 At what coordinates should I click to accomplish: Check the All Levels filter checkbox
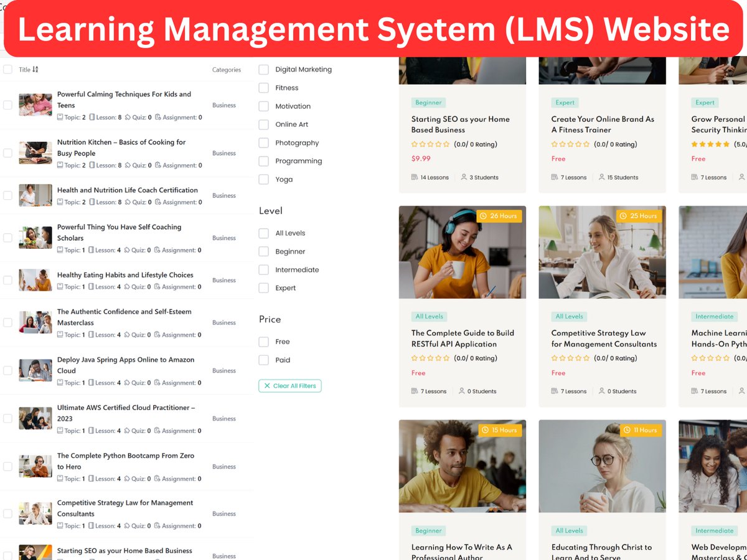tap(264, 233)
